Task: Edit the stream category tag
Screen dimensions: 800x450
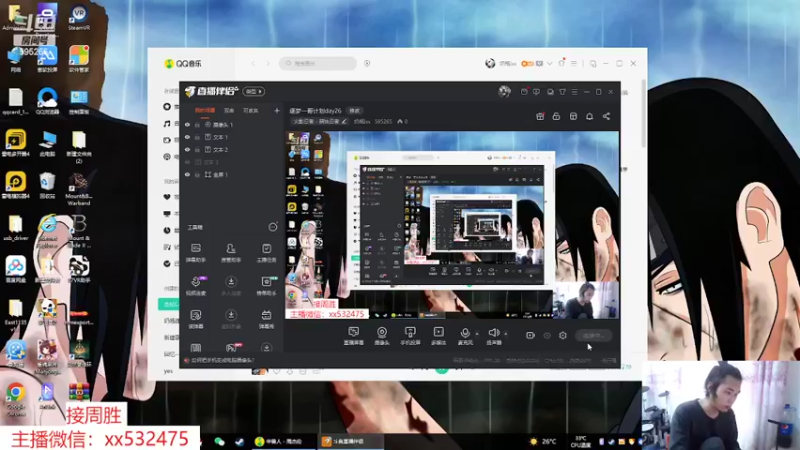Action: (319, 121)
